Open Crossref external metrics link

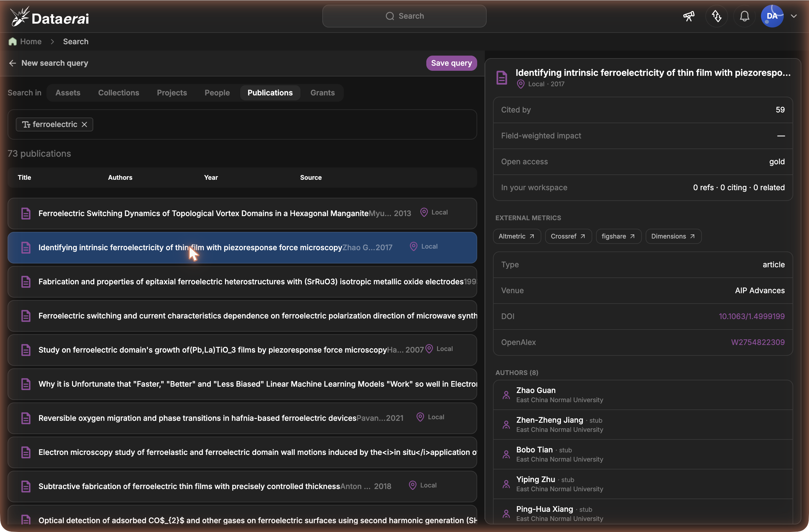point(568,236)
